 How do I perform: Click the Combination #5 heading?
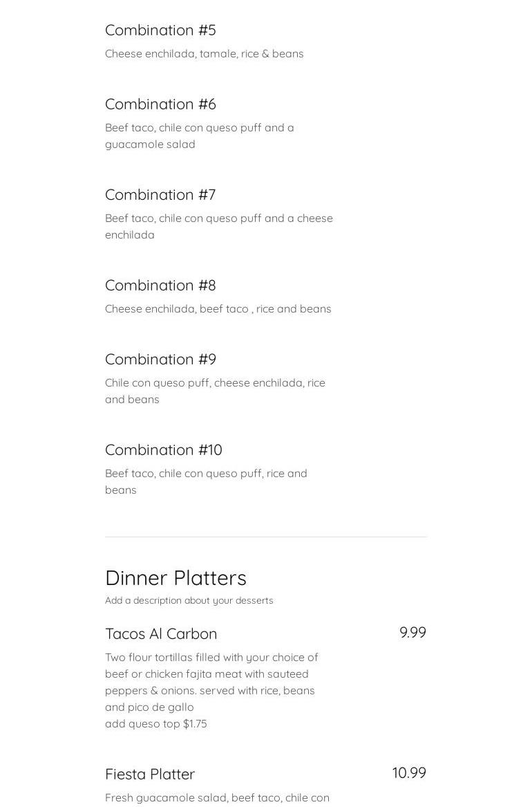click(x=160, y=30)
